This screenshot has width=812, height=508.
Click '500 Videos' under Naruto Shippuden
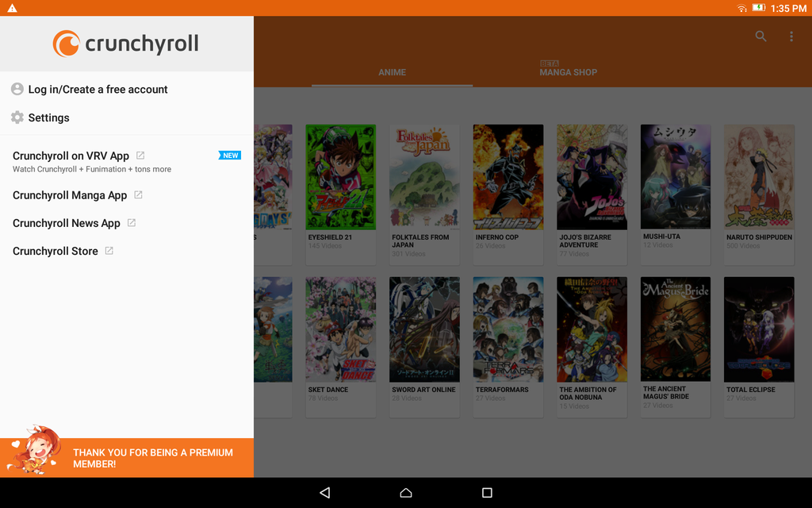pyautogui.click(x=743, y=246)
